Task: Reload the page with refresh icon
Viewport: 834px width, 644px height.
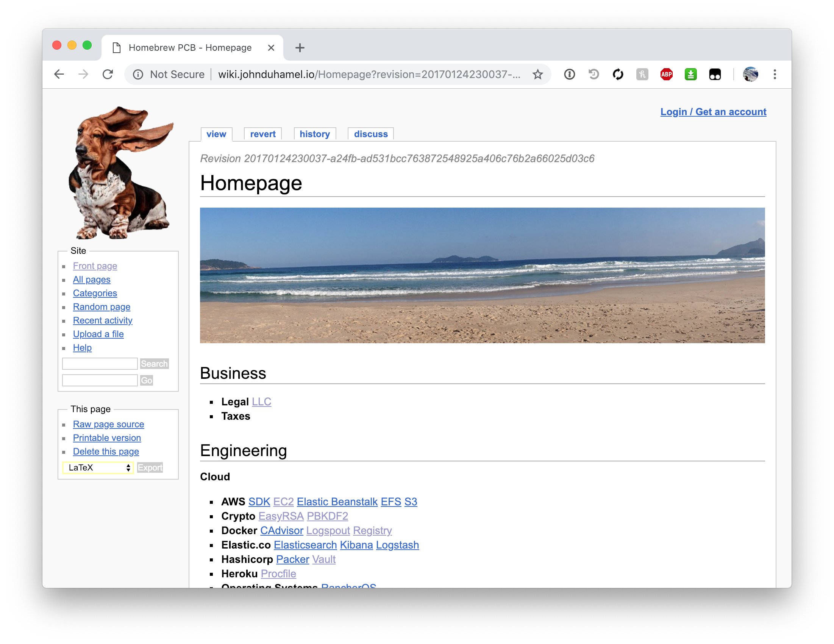Action: [x=108, y=74]
